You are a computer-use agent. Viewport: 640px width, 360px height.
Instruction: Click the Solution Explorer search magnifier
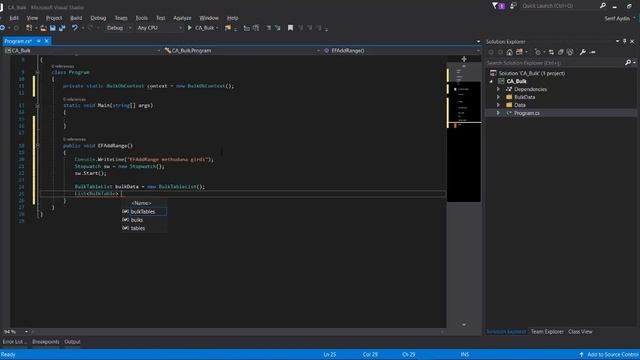pyautogui.click(x=628, y=62)
